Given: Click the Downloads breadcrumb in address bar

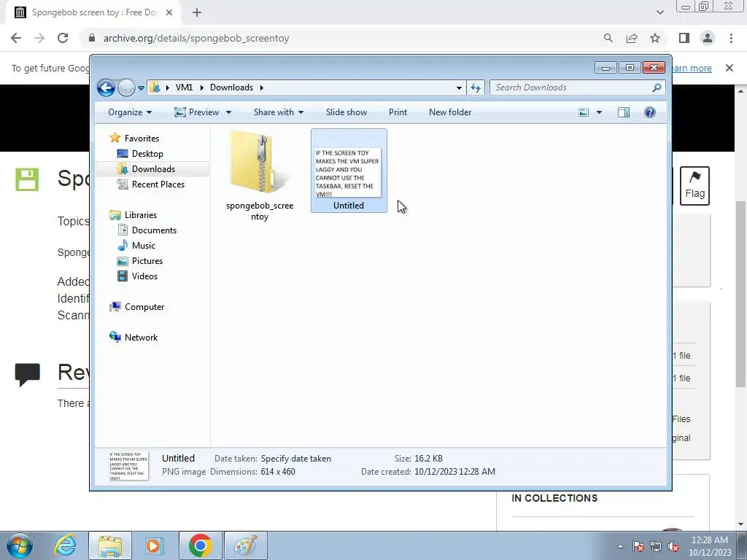Looking at the screenshot, I should click(231, 87).
